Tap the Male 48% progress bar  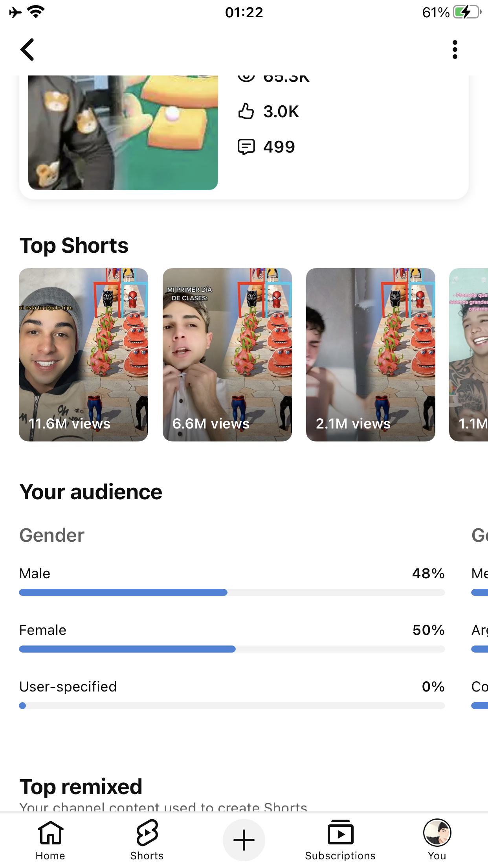[x=232, y=592]
